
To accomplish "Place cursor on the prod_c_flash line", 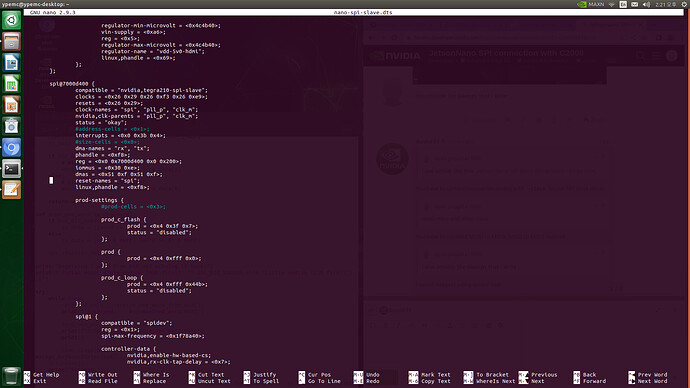I will 123,220.
